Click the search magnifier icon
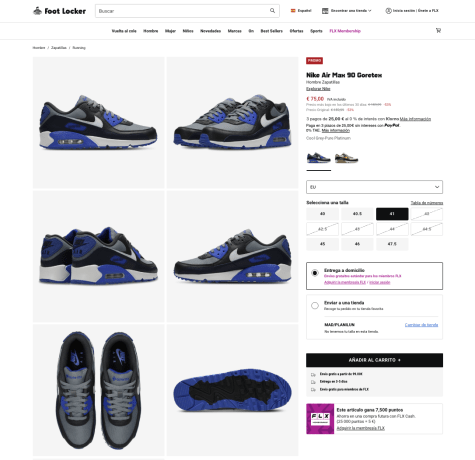Screen dimensions: 475x460 pos(272,11)
